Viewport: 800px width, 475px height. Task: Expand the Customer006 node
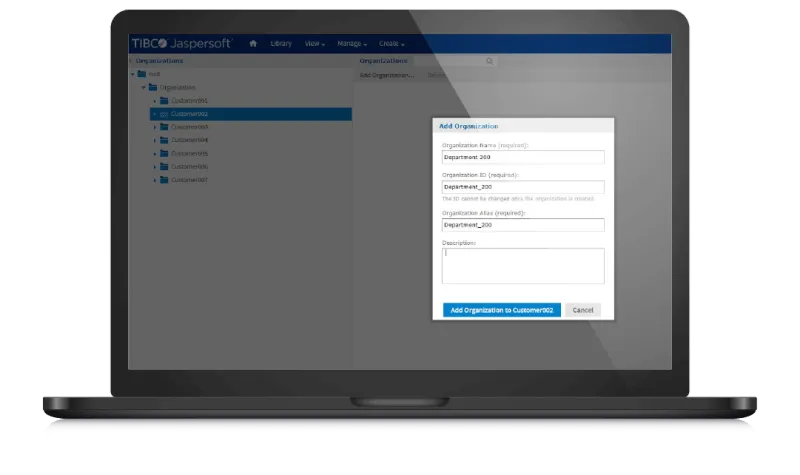click(x=155, y=167)
